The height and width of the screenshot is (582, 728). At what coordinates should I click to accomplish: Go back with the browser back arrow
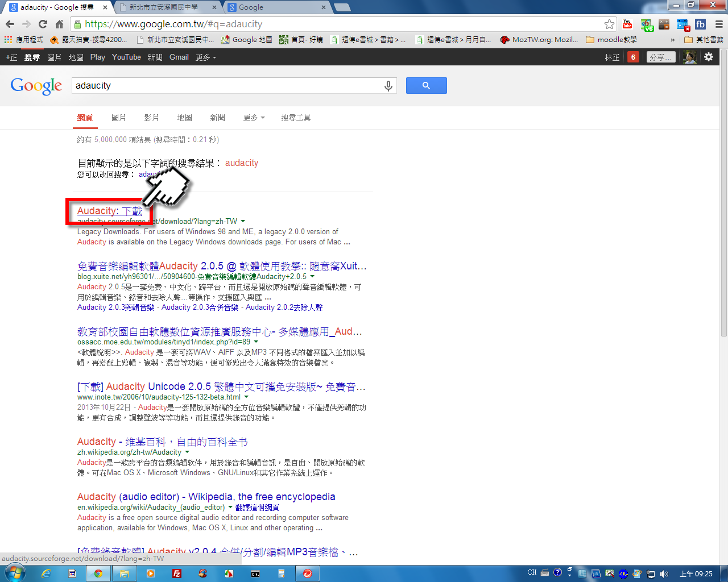tap(10, 24)
